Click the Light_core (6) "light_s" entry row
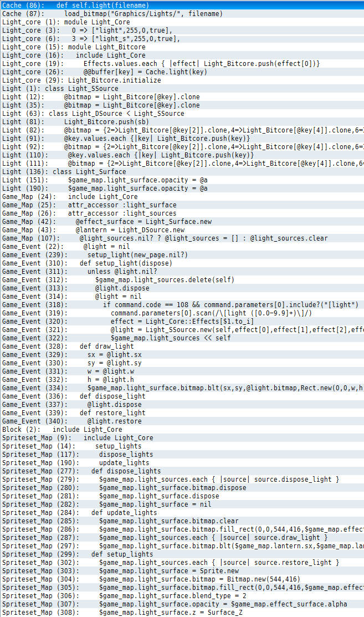Screen dimensions: 364x617 [182, 39]
